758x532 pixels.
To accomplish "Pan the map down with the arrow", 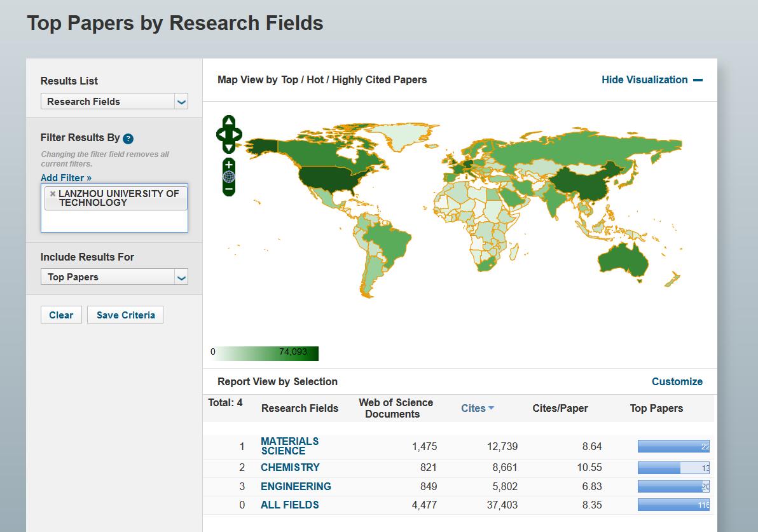I will coord(229,148).
